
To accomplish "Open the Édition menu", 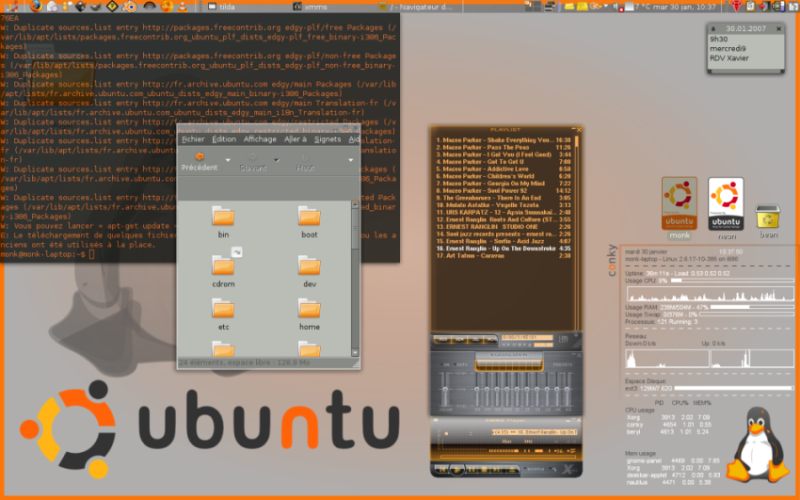I will [x=224, y=139].
